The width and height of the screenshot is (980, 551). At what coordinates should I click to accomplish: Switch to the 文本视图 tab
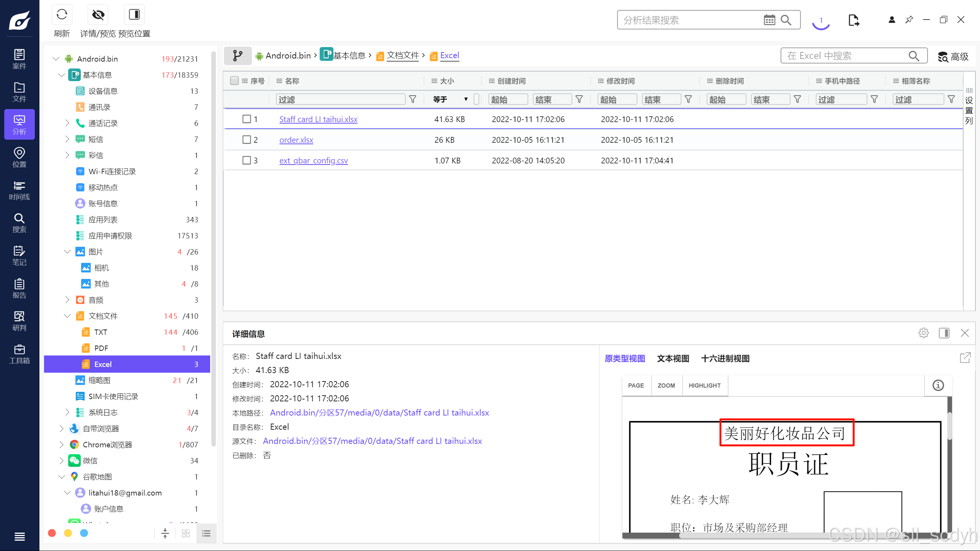pyautogui.click(x=673, y=359)
